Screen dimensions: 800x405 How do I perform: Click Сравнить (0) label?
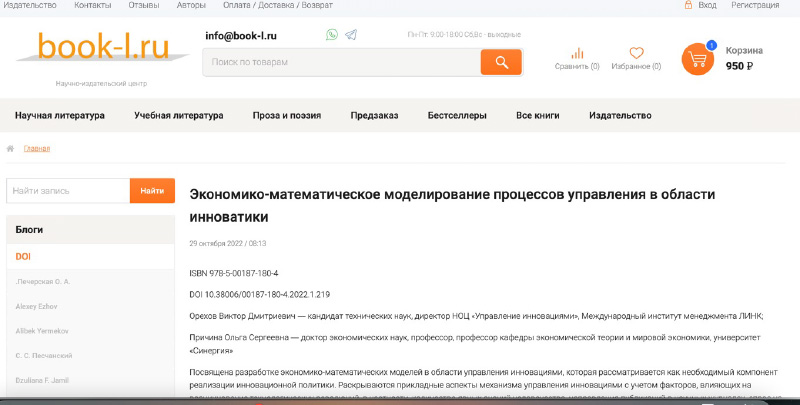(577, 66)
